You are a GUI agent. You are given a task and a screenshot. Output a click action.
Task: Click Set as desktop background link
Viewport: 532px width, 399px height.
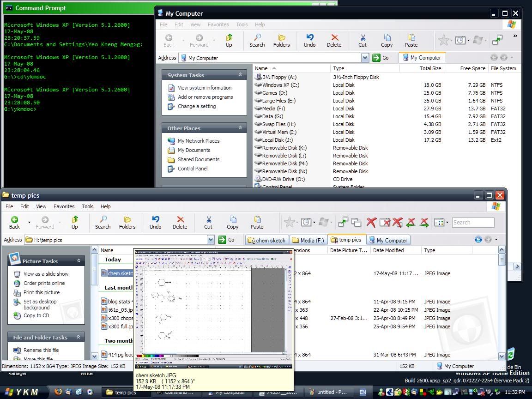(40, 304)
